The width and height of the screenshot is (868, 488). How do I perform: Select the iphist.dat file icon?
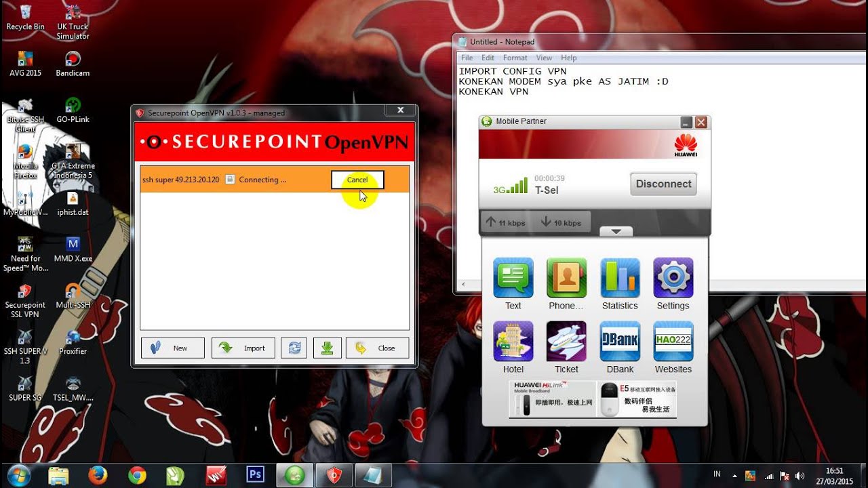pos(73,203)
